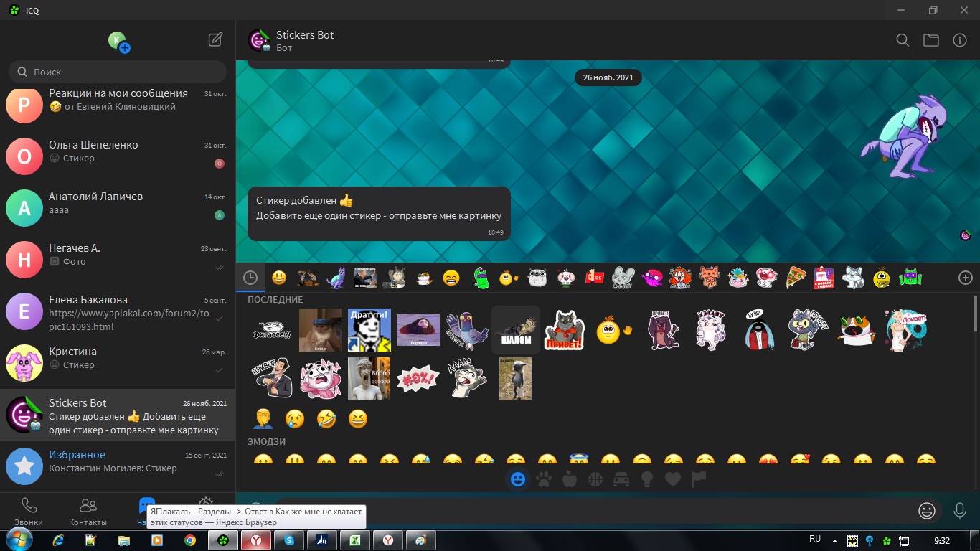Send the screaming statue sticker
Image resolution: width=980 pixels, height=551 pixels.
[x=369, y=379]
